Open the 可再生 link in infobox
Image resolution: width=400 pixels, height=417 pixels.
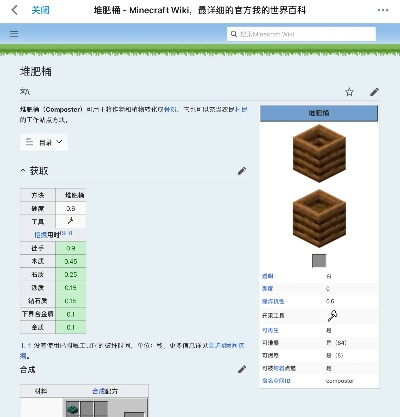270,330
